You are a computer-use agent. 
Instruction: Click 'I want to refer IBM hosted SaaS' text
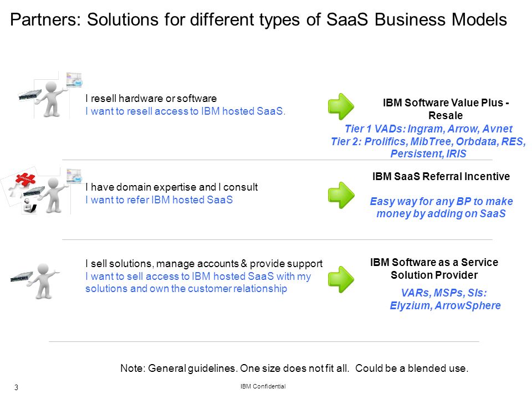tap(159, 200)
